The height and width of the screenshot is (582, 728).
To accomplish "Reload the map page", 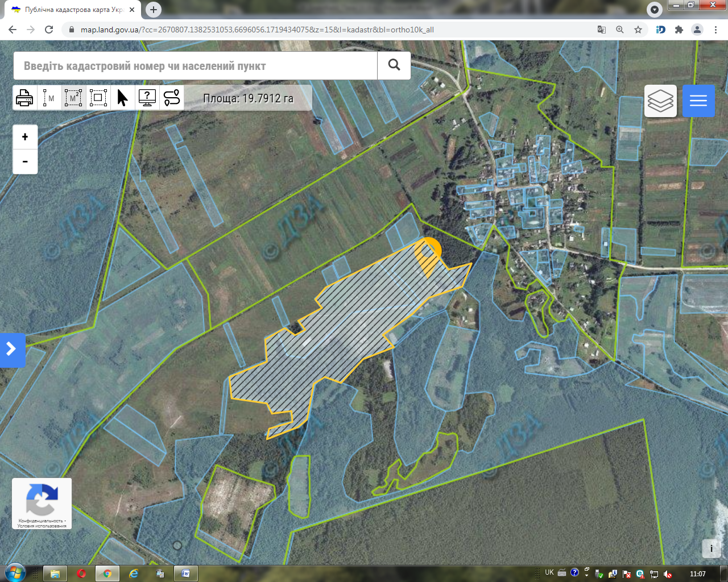I will click(x=49, y=30).
